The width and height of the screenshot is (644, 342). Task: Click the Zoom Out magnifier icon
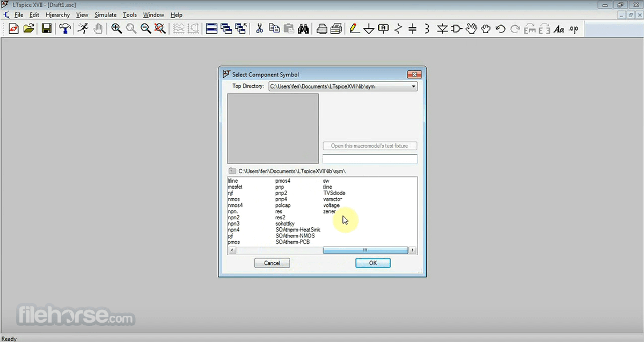click(x=145, y=29)
